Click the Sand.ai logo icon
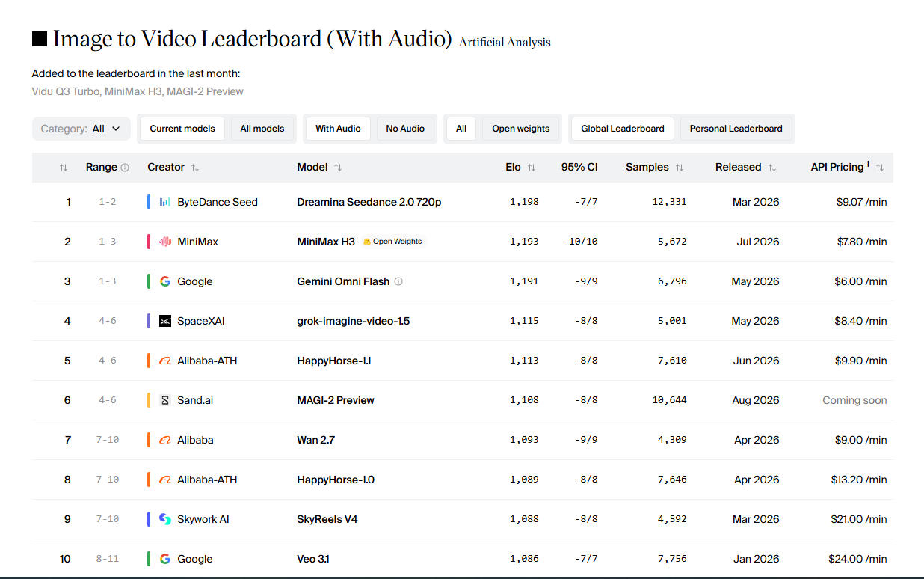 tap(165, 400)
